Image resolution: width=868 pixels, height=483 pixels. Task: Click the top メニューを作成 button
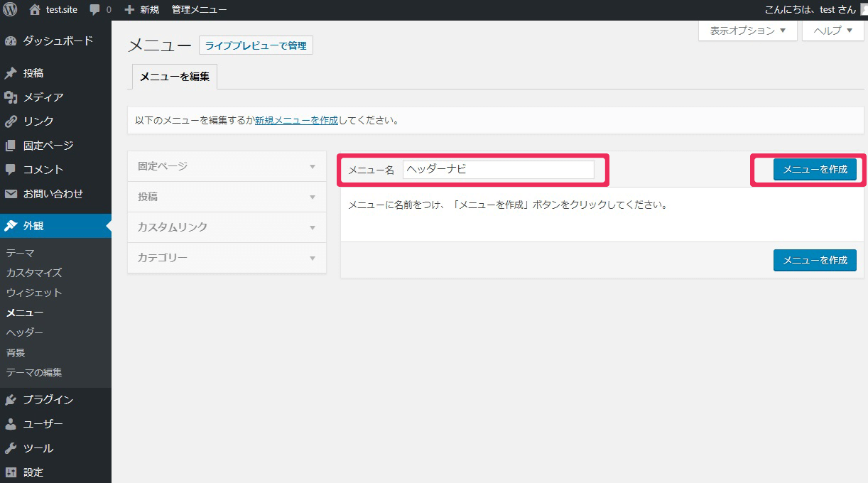click(815, 170)
